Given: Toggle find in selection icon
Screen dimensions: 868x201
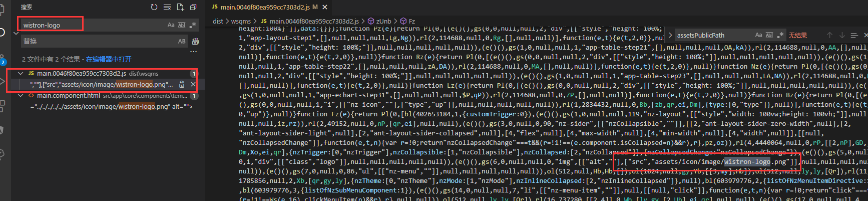Looking at the screenshot, I should click(x=854, y=35).
